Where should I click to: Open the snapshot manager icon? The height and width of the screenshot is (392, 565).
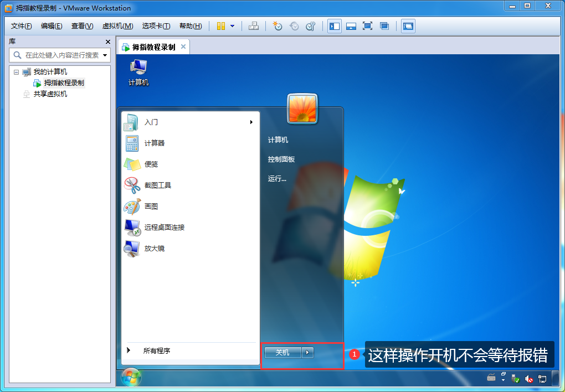click(x=311, y=26)
